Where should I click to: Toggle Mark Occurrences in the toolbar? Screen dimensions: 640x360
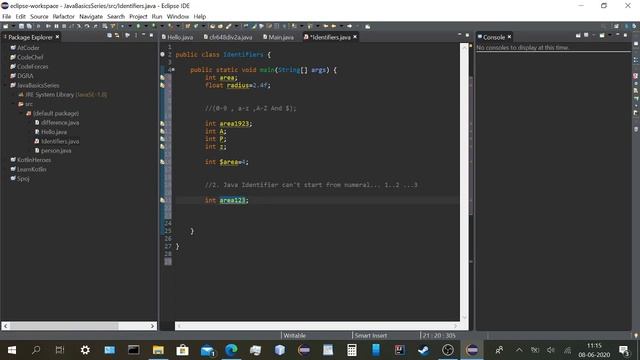253,26
